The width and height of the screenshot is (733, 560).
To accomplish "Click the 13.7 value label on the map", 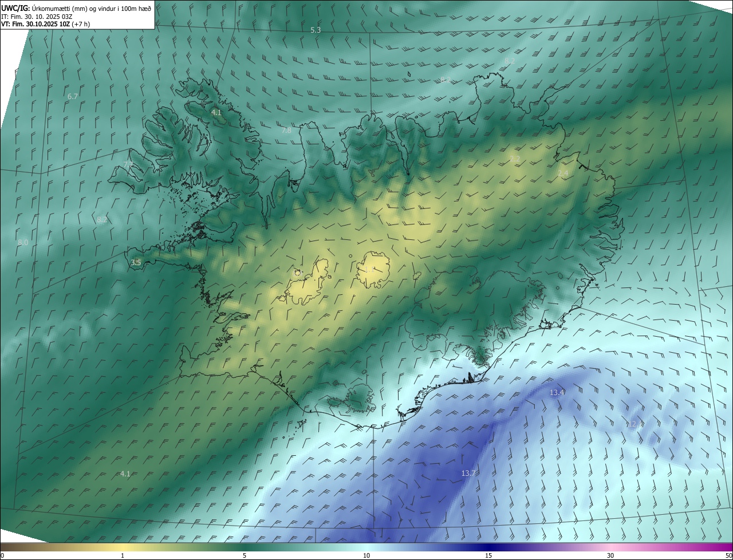I will [x=468, y=473].
